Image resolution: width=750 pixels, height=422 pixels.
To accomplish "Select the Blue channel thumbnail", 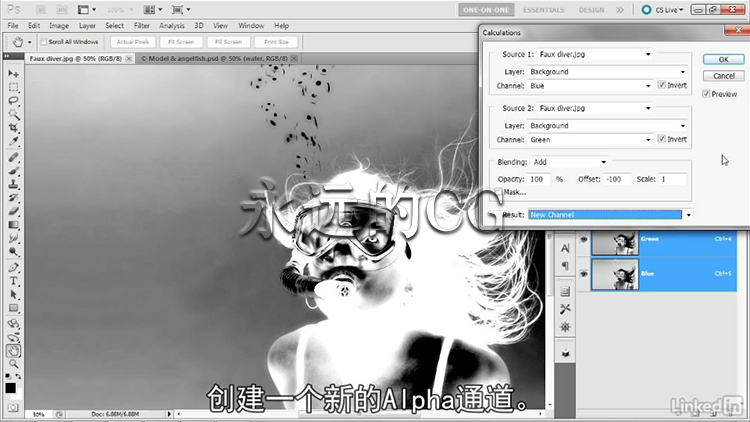I will 615,274.
